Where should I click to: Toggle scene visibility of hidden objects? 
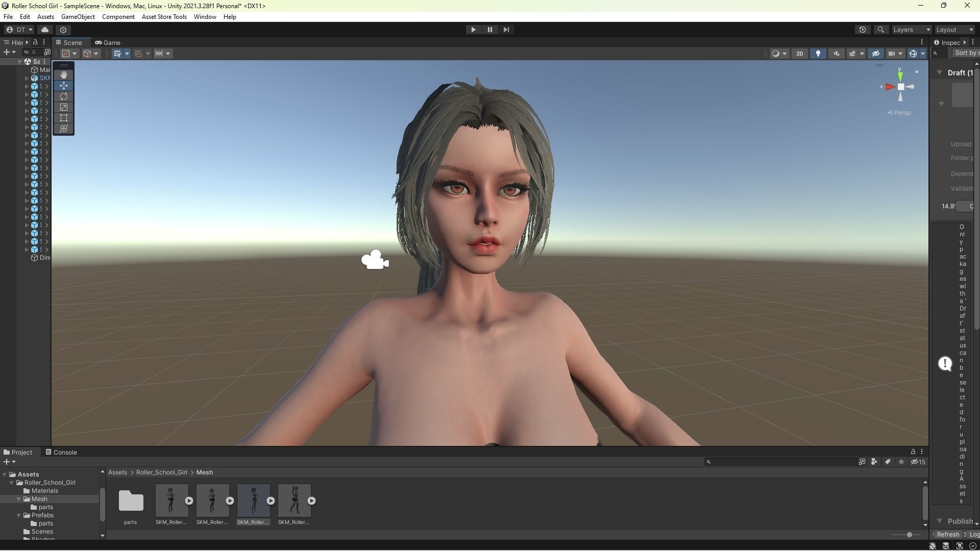pyautogui.click(x=876, y=54)
